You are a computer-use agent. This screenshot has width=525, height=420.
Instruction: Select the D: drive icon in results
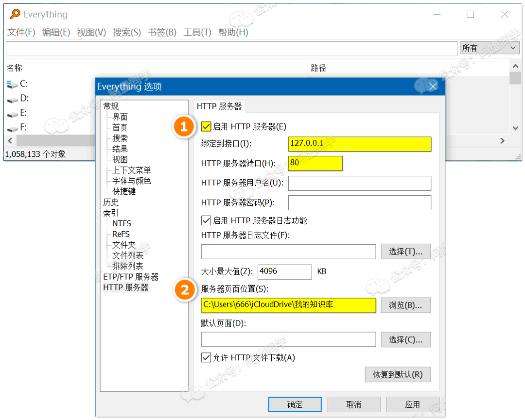pyautogui.click(x=12, y=100)
